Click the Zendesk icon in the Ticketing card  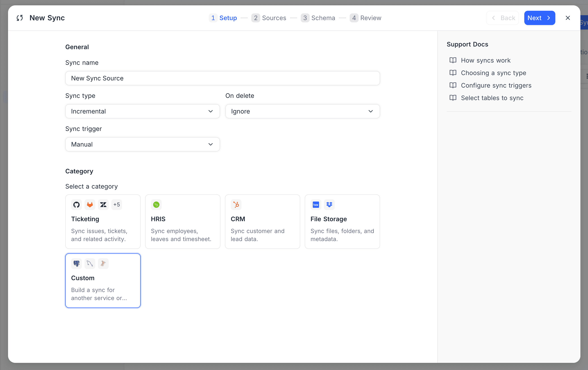point(103,204)
